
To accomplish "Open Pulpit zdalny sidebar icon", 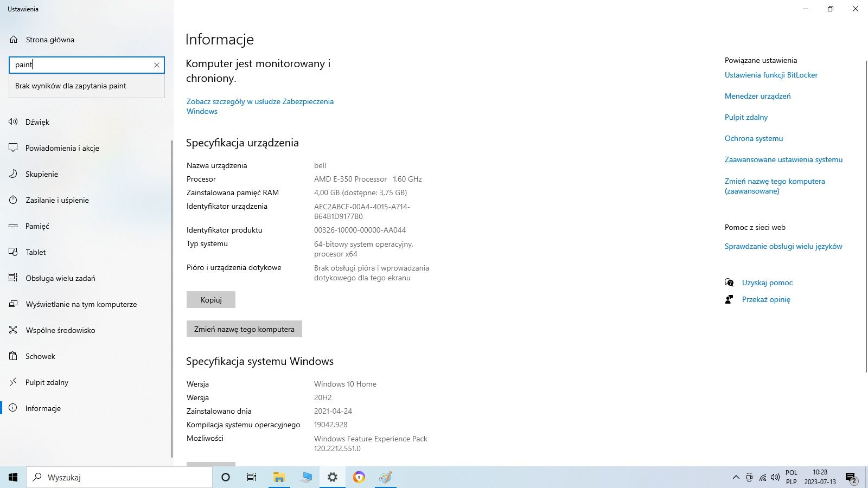I will [x=14, y=382].
